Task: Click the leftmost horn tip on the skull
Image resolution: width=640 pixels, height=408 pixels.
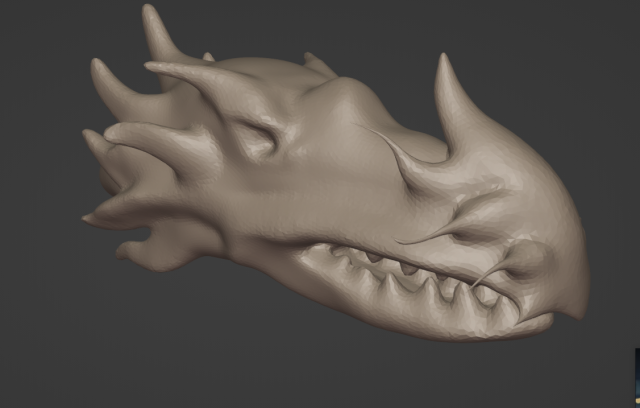Action: (87, 217)
